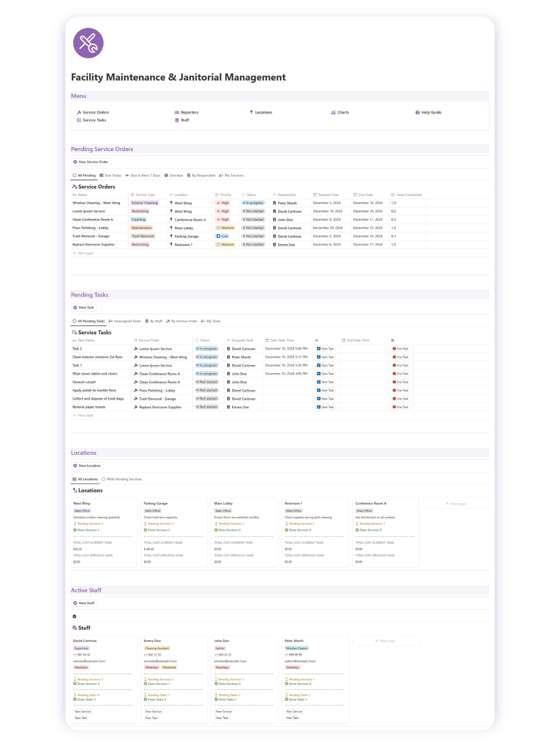Switch to With Pending Services tab
The height and width of the screenshot is (747, 560).
click(121, 479)
